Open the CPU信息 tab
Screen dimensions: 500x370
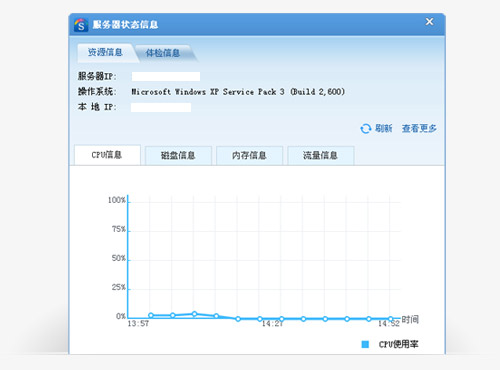[x=107, y=155]
